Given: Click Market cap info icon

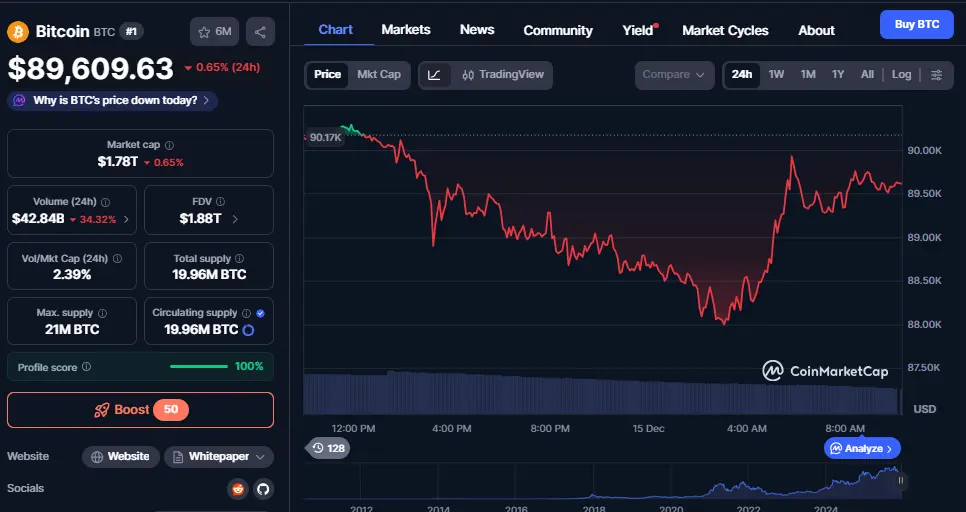Looking at the screenshot, I should coord(169,146).
